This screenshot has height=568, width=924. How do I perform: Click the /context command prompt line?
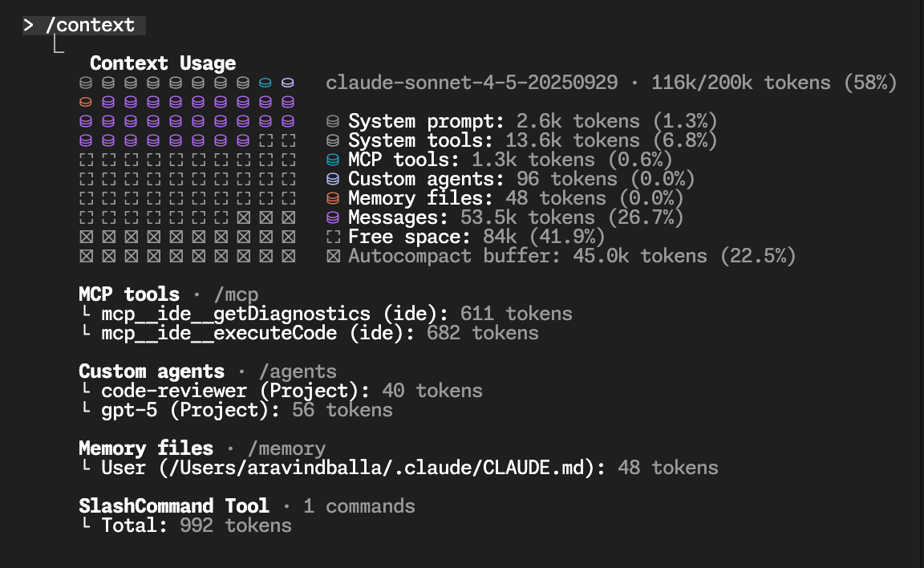[83, 26]
